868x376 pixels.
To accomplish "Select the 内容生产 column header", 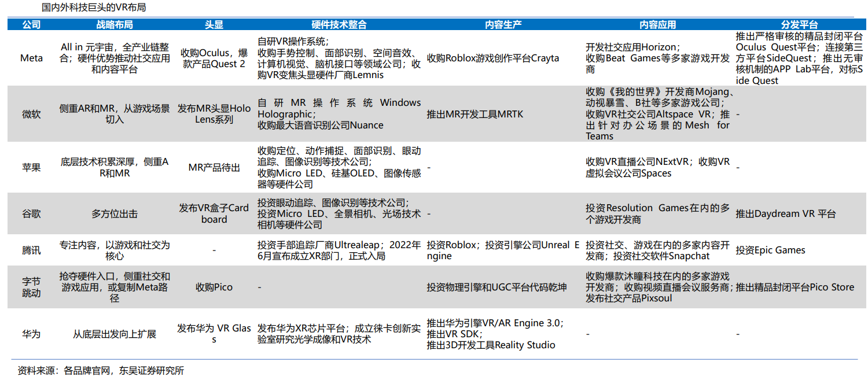I will pyautogui.click(x=503, y=24).
